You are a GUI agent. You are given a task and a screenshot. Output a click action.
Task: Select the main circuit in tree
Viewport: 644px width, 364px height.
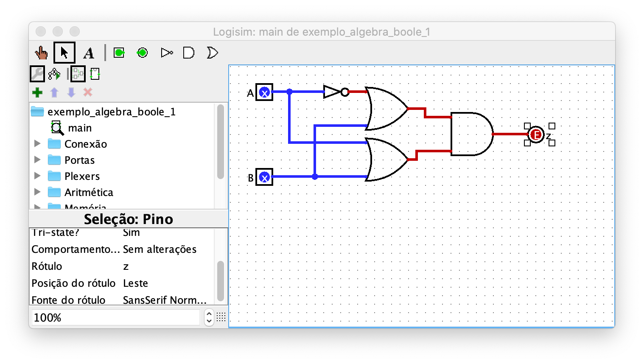[x=80, y=128]
